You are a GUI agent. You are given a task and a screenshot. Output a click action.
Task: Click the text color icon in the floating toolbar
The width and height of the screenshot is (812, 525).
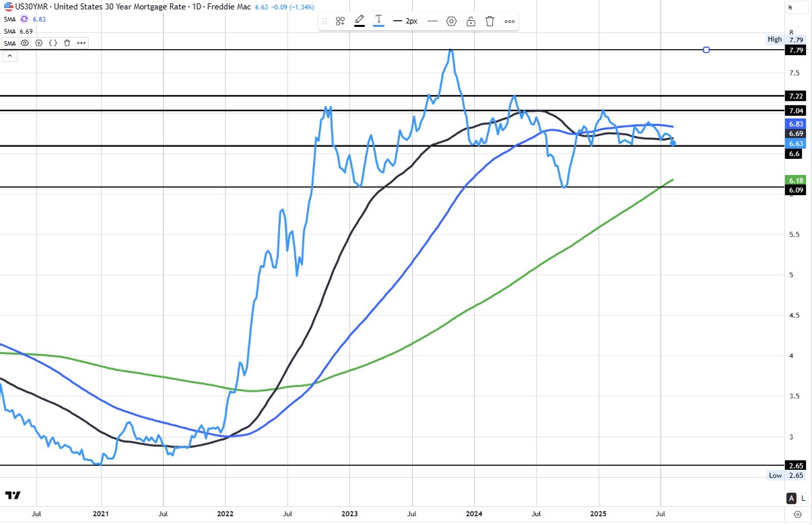(378, 21)
